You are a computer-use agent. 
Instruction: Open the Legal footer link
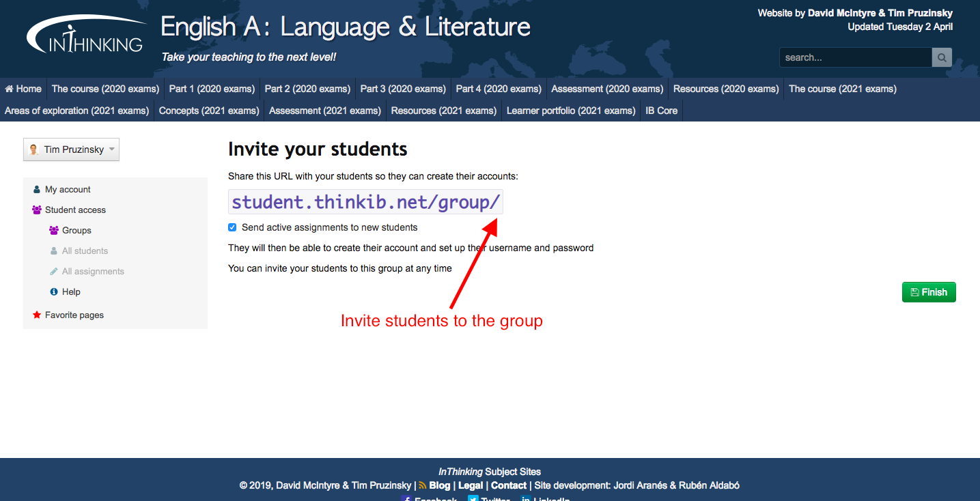[x=471, y=486]
